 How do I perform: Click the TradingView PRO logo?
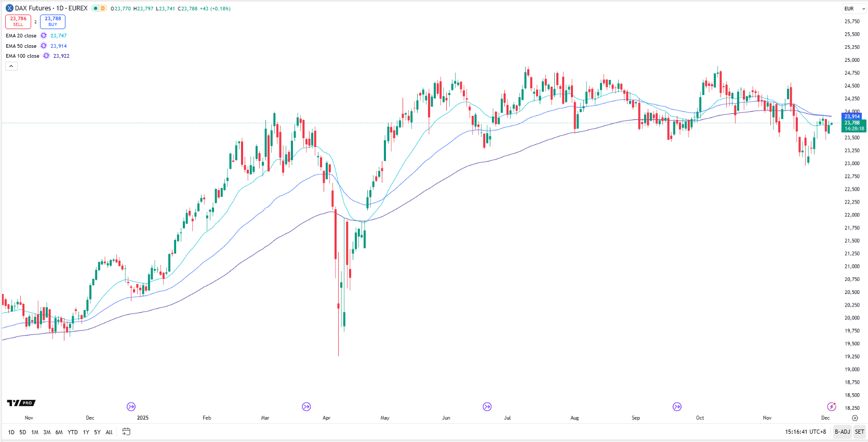point(21,403)
